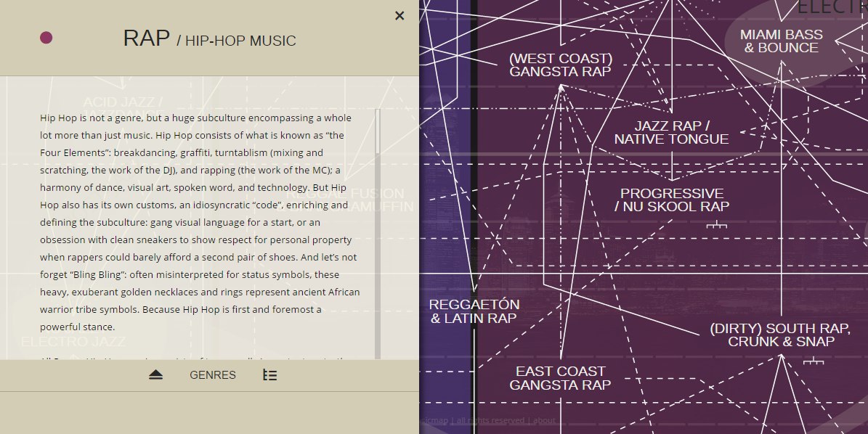This screenshot has width=868, height=434.
Task: Click the faded Acid Jazz genre label
Action: 123,102
